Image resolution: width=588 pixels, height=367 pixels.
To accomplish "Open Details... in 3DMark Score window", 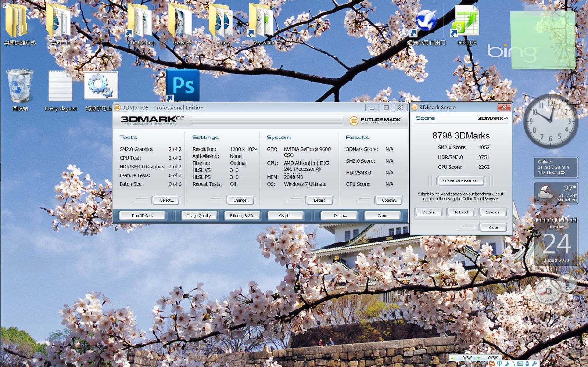I will click(x=430, y=212).
